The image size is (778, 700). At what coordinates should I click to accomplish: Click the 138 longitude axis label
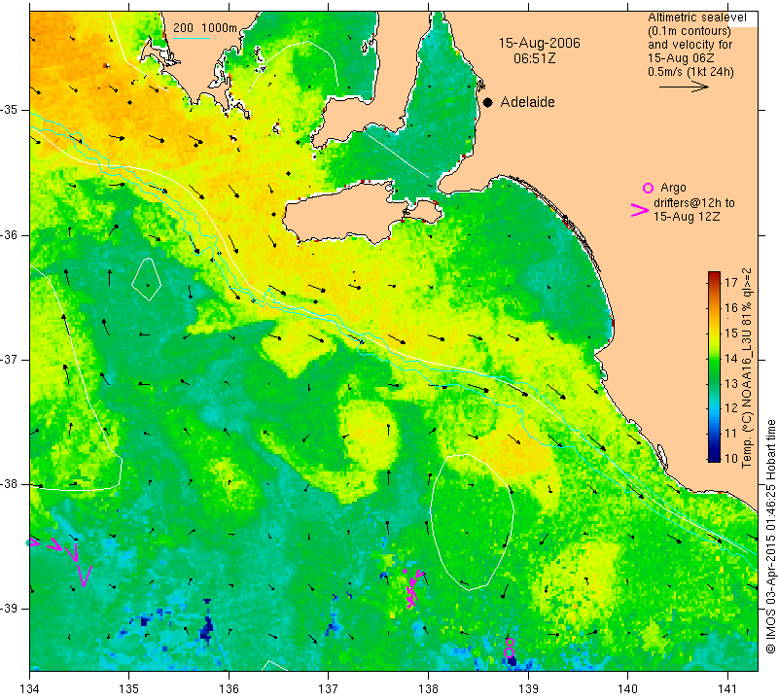(428, 689)
